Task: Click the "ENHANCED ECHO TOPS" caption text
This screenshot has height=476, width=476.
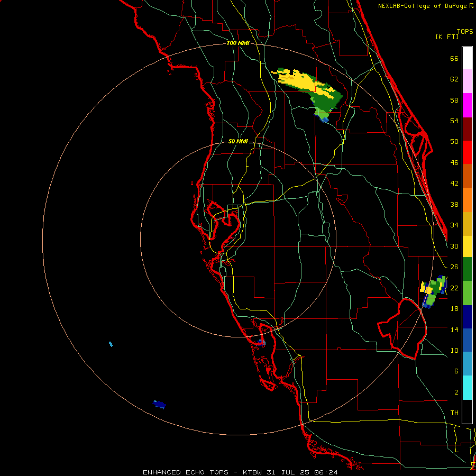Action: pyautogui.click(x=186, y=472)
